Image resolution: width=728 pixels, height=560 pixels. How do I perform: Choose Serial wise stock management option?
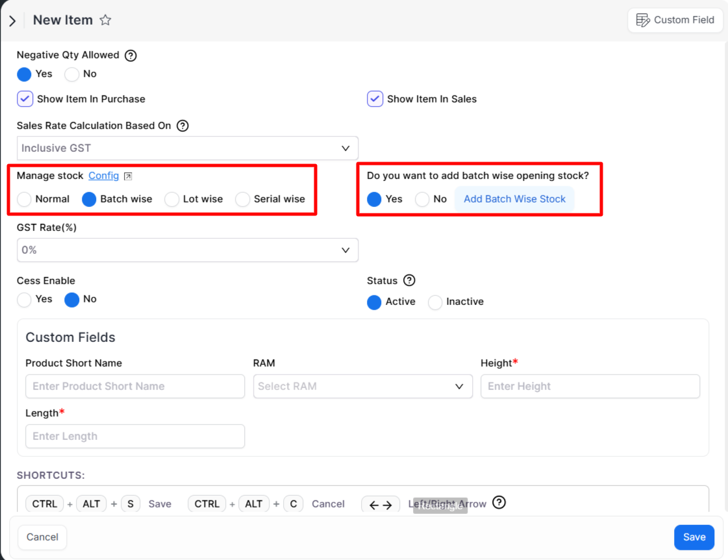click(243, 199)
